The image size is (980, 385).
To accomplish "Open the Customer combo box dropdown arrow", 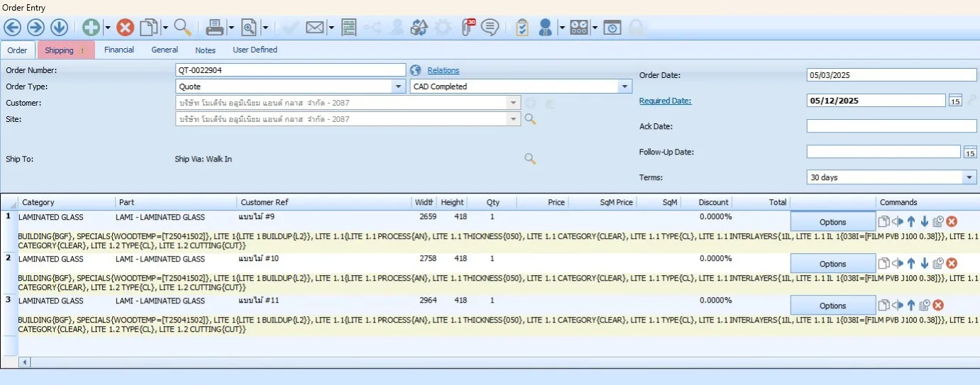I will (514, 103).
